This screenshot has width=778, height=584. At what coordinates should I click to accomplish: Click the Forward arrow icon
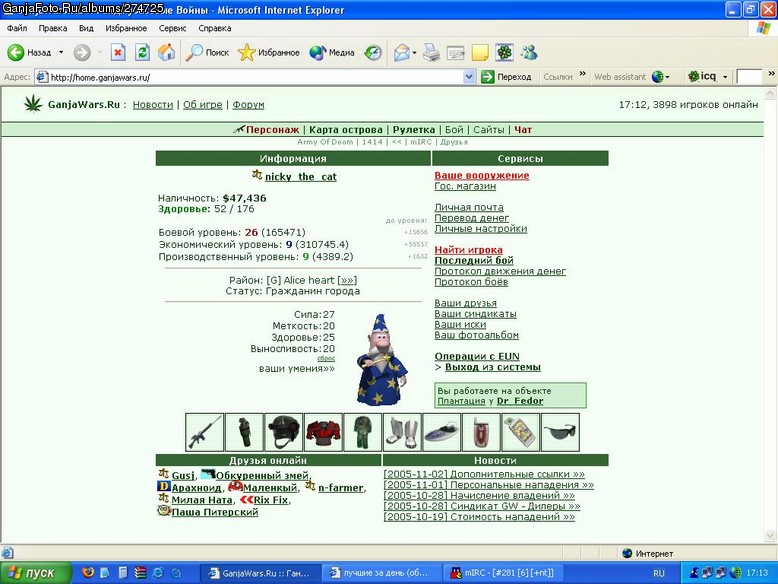click(x=82, y=52)
